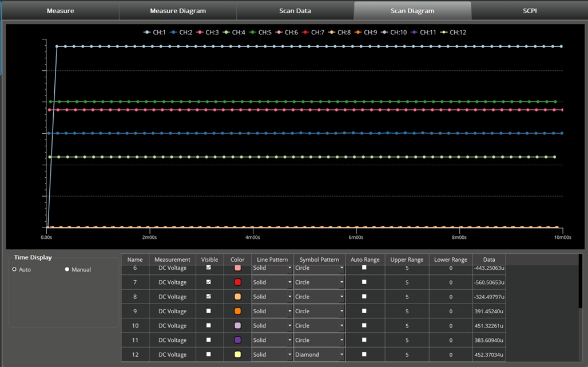Edit Upper Range value of channel 7
The height and width of the screenshot is (367, 588).
point(407,282)
